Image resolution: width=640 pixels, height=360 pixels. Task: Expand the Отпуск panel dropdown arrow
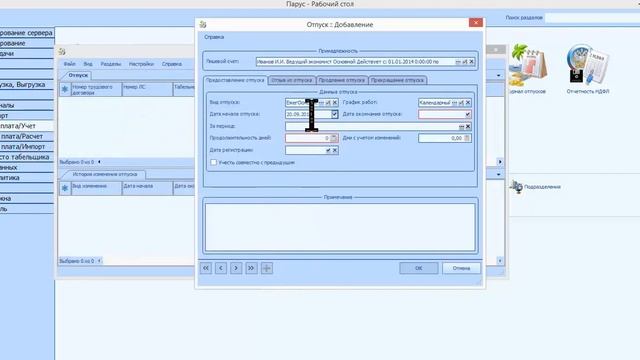click(498, 76)
